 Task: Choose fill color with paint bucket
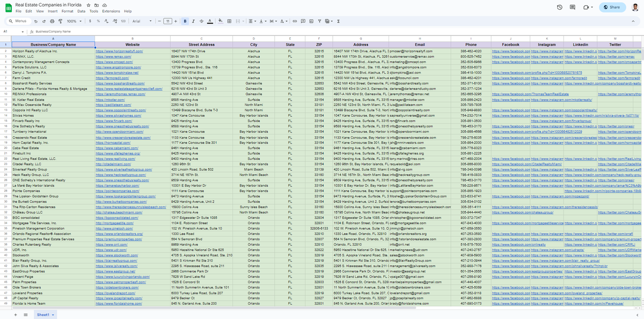click(x=221, y=21)
